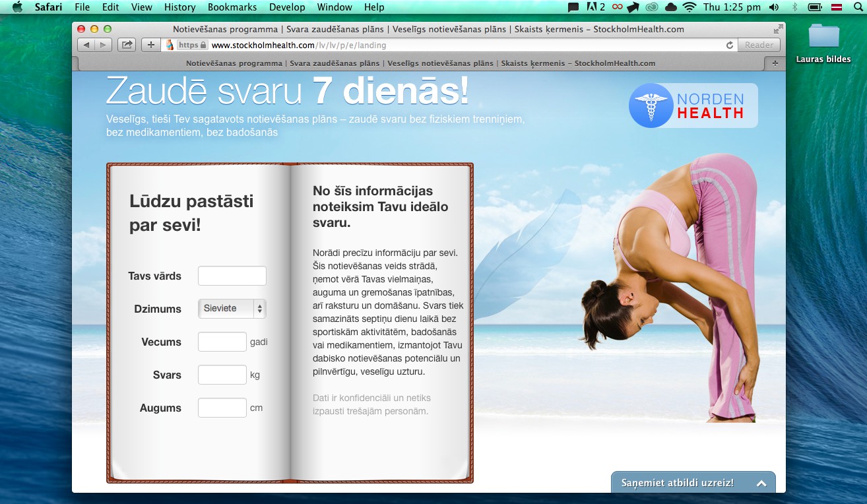Click the heading Zaudē svaru 7 dienās!
The image size is (867, 504).
pos(288,92)
